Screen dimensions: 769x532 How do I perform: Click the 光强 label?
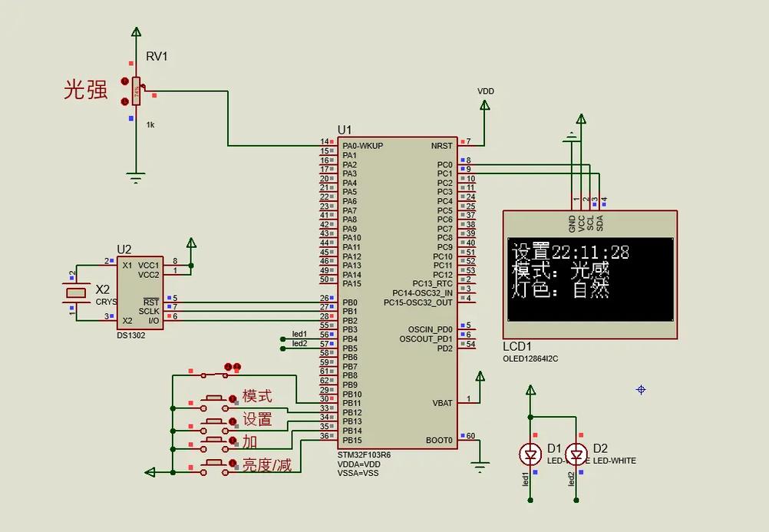[x=86, y=90]
